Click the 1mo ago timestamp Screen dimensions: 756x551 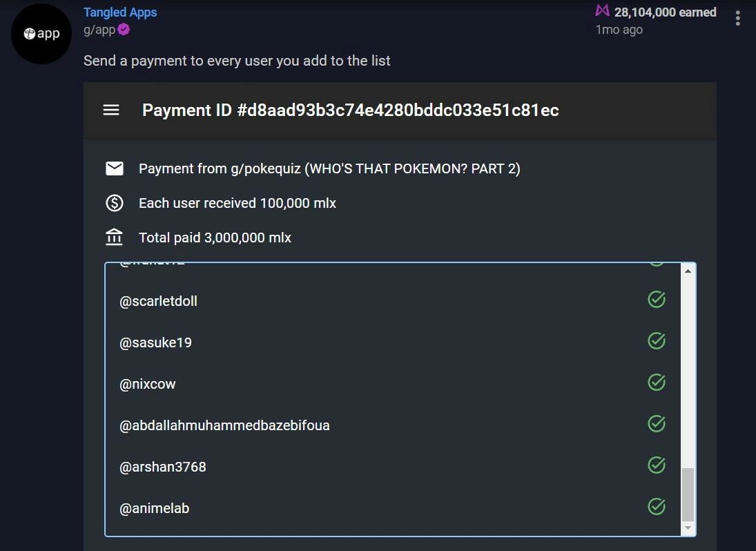(619, 30)
